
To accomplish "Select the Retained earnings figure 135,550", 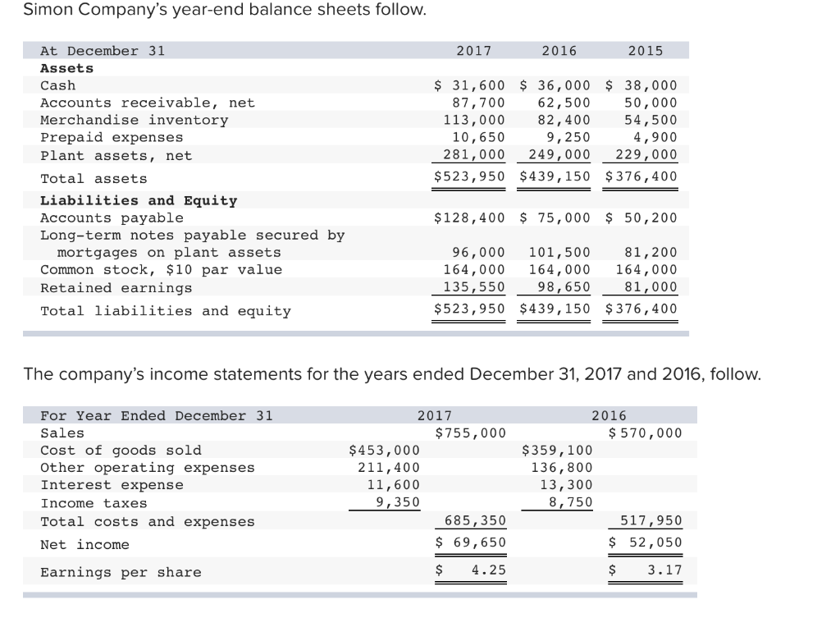I will click(x=476, y=287).
